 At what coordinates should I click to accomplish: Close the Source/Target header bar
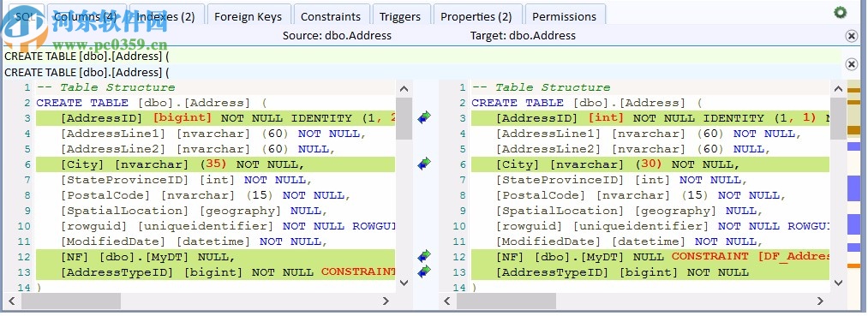click(852, 36)
